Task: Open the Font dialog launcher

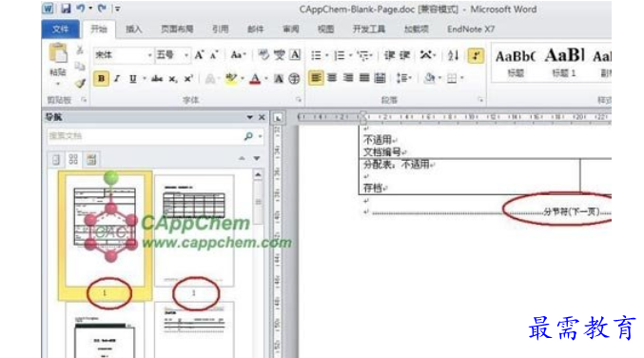Action: 299,100
